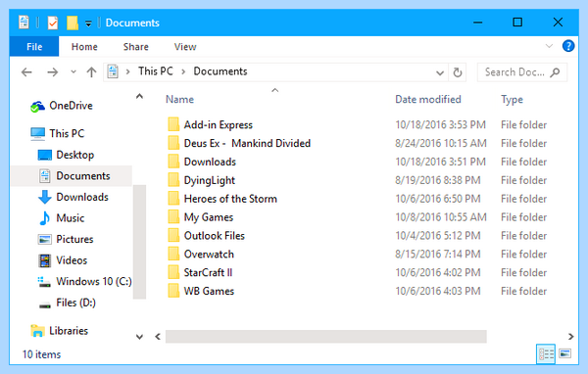Click the New folder icon in title bar
588x374 pixels.
click(73, 23)
